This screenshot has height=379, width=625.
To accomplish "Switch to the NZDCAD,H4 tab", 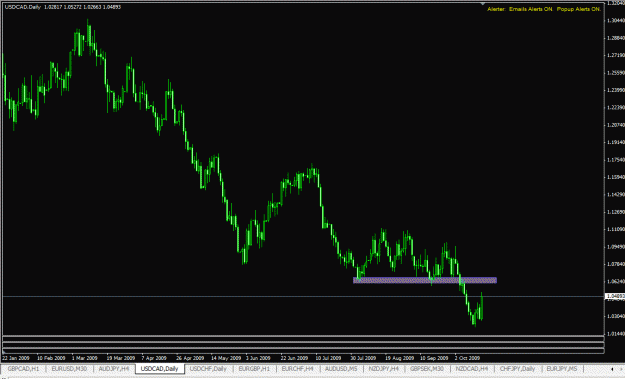I will pyautogui.click(x=472, y=369).
